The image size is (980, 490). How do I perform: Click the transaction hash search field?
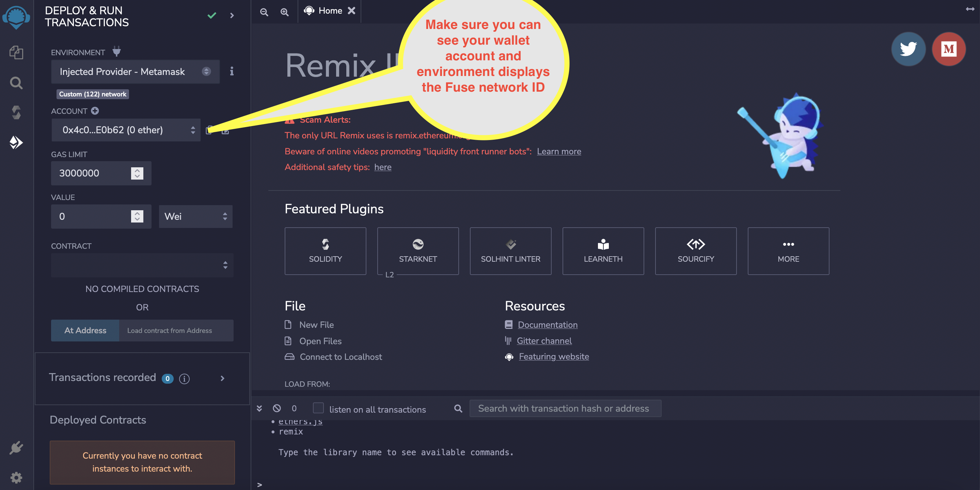pos(565,408)
